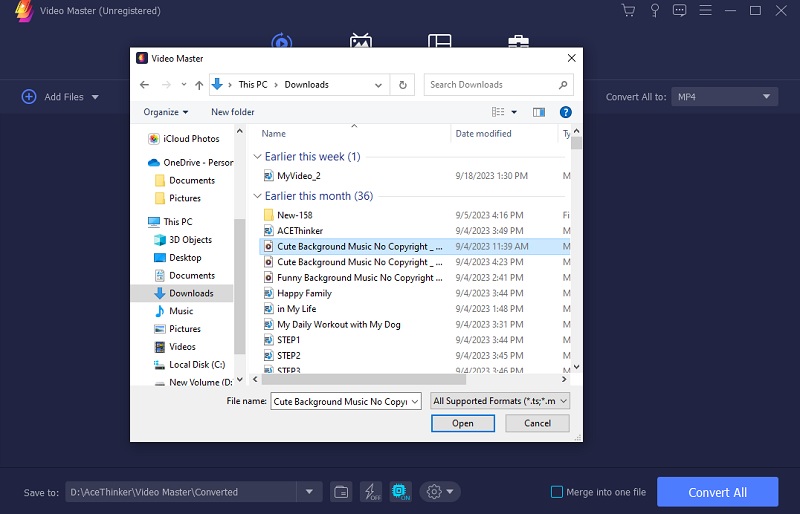Click the Open button

point(463,423)
